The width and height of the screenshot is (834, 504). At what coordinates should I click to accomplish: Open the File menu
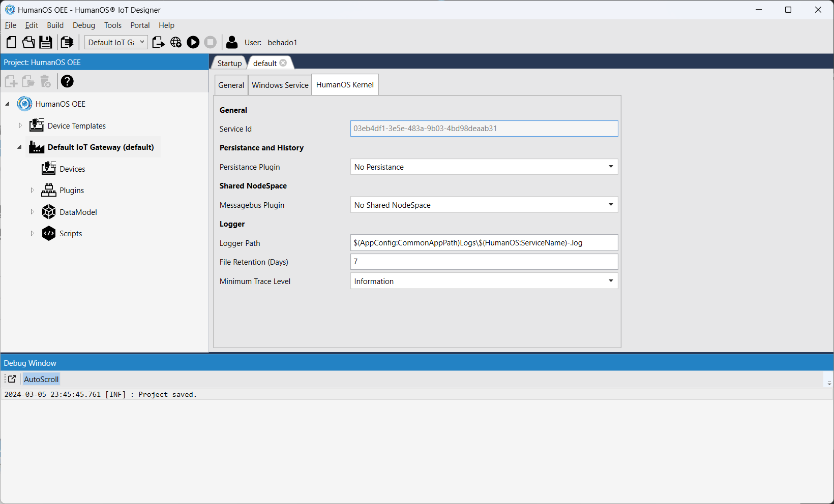(11, 25)
